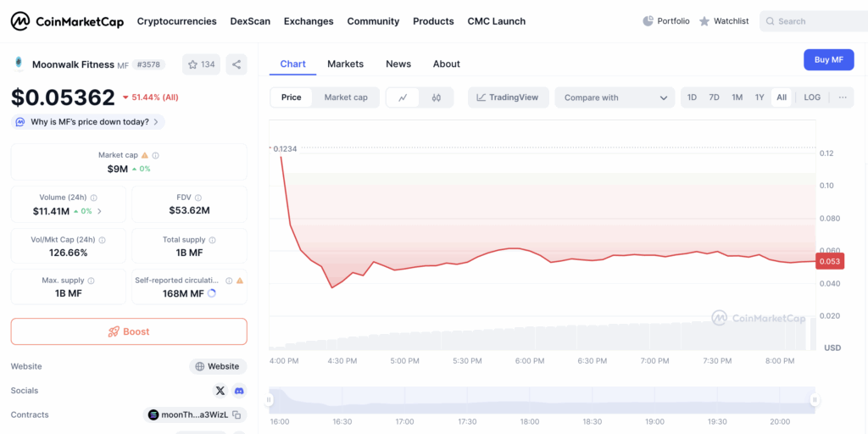Switch chart to Market cap view

click(346, 97)
